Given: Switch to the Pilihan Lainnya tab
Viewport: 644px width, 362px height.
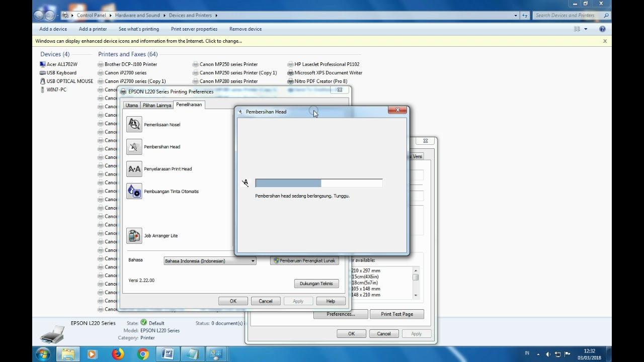Looking at the screenshot, I should (156, 106).
